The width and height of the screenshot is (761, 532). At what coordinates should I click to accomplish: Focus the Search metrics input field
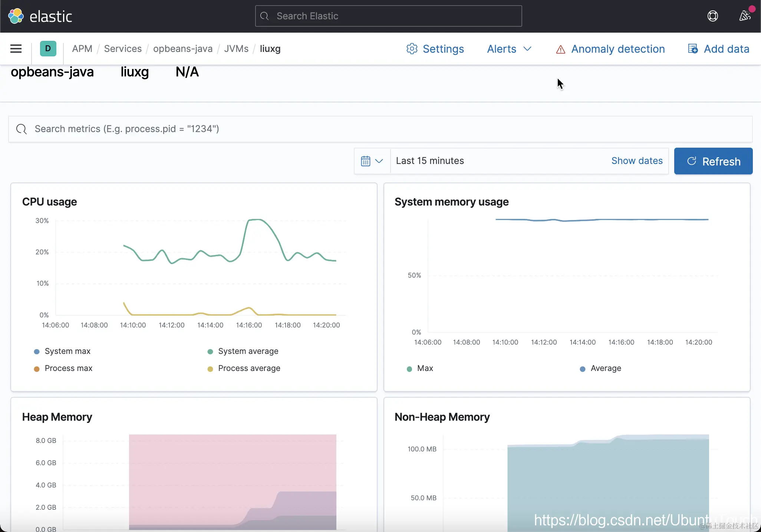[380, 129]
